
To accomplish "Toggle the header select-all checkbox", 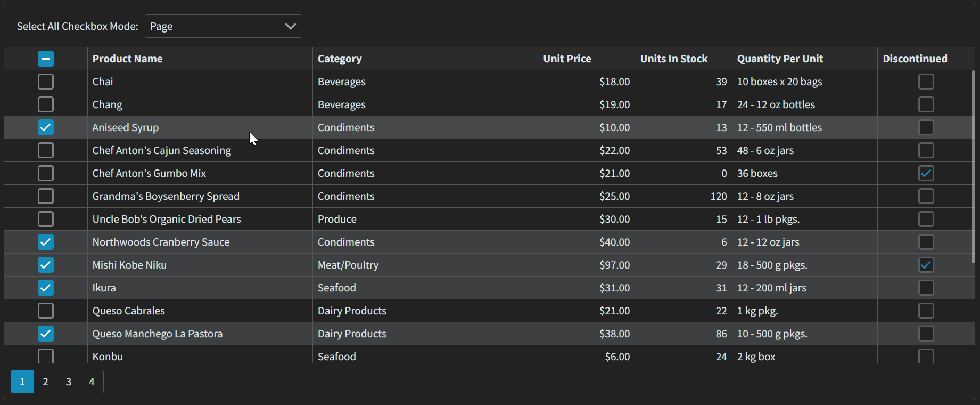I will coord(46,59).
